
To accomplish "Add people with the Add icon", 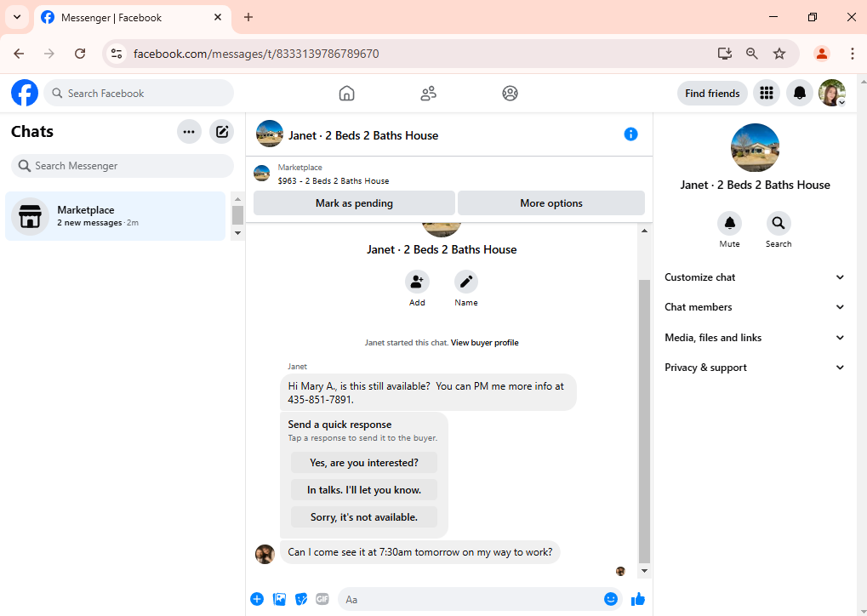I will coord(417,282).
